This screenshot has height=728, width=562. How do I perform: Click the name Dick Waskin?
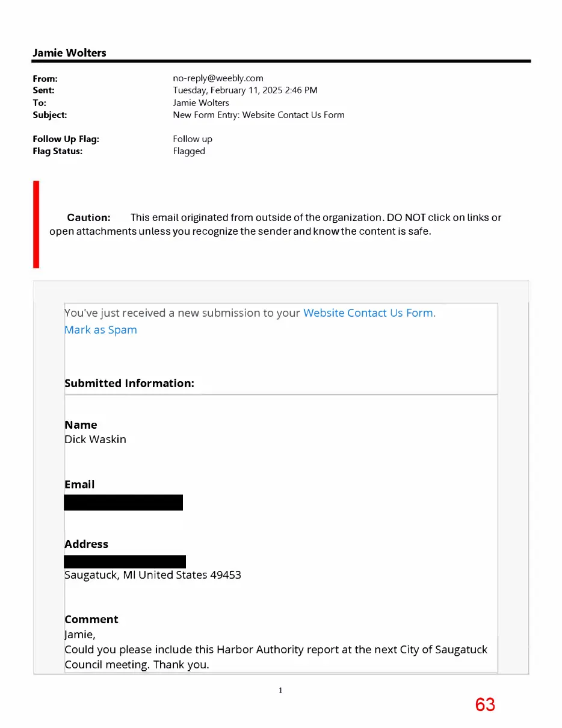pyautogui.click(x=95, y=440)
